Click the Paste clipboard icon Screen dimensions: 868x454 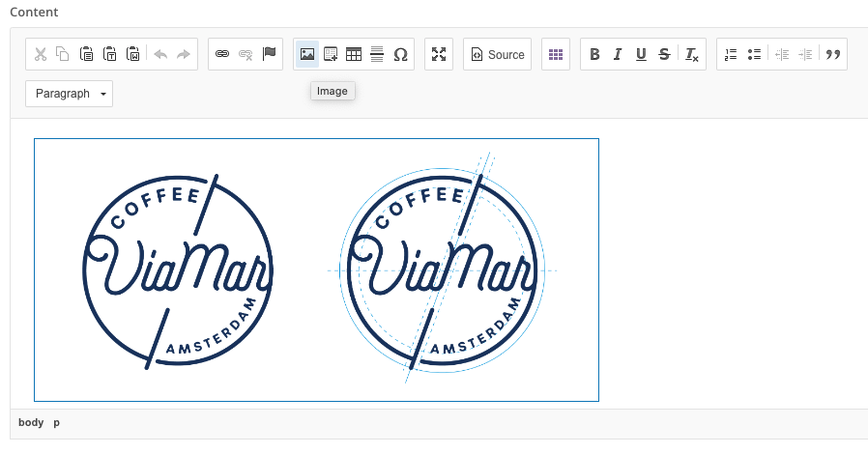[86, 54]
